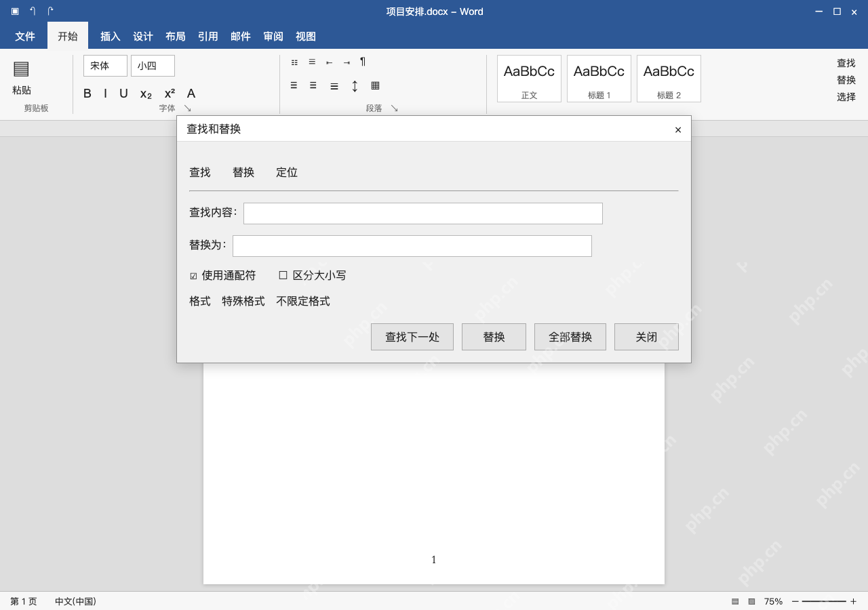Open the 文件 tab

click(25, 36)
